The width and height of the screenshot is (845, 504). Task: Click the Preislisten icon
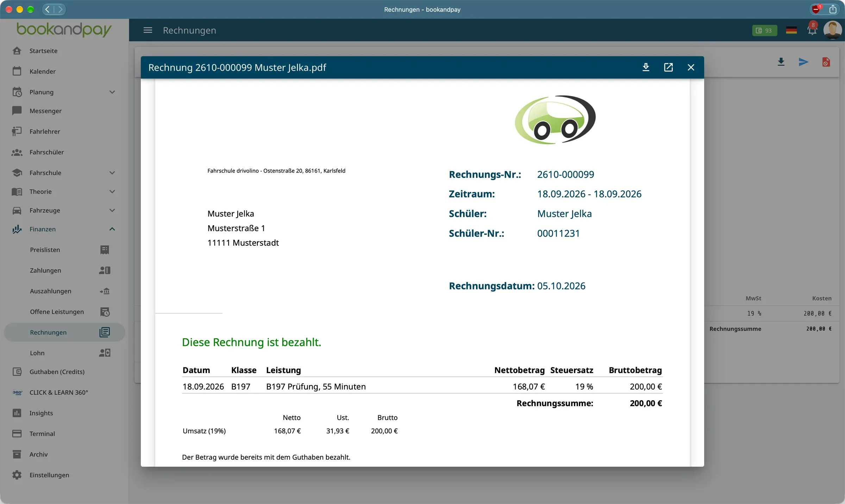pos(105,250)
